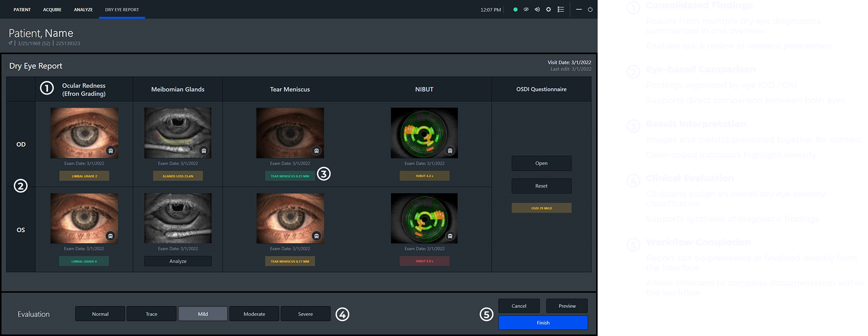Open the OS Meibomian Glands infrared image
This screenshot has height=336, width=868.
click(178, 218)
